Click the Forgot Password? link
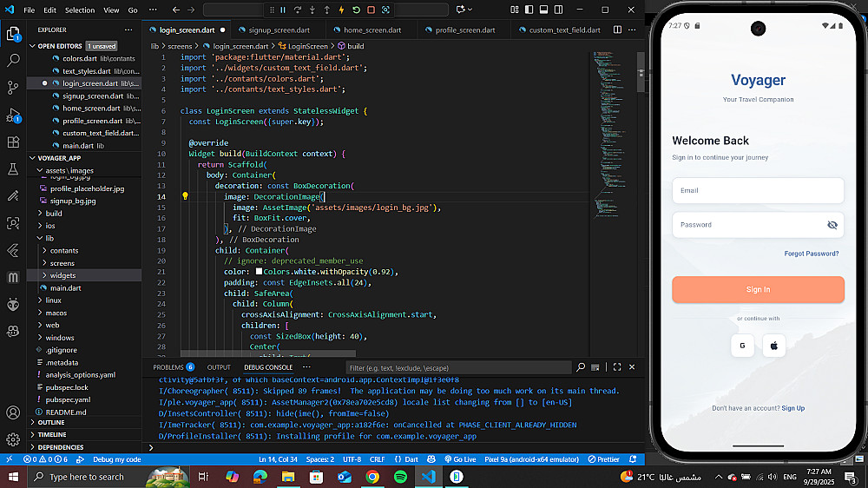The height and width of the screenshot is (488, 868). tap(811, 254)
